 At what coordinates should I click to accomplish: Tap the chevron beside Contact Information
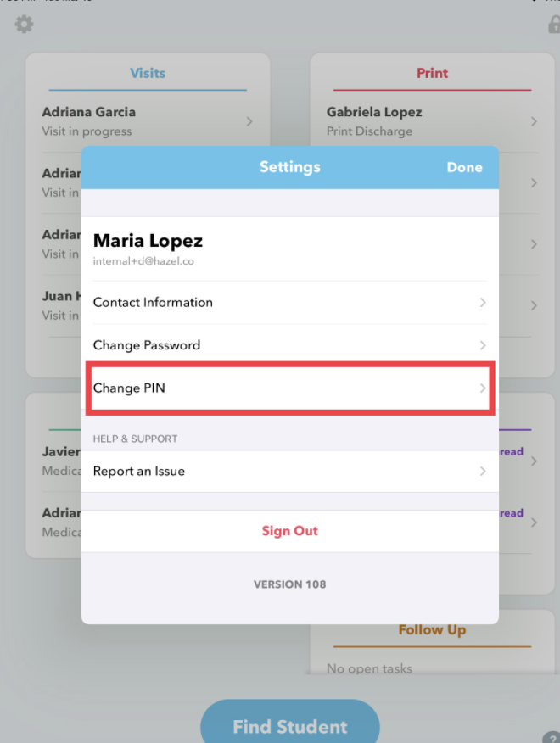coord(483,303)
